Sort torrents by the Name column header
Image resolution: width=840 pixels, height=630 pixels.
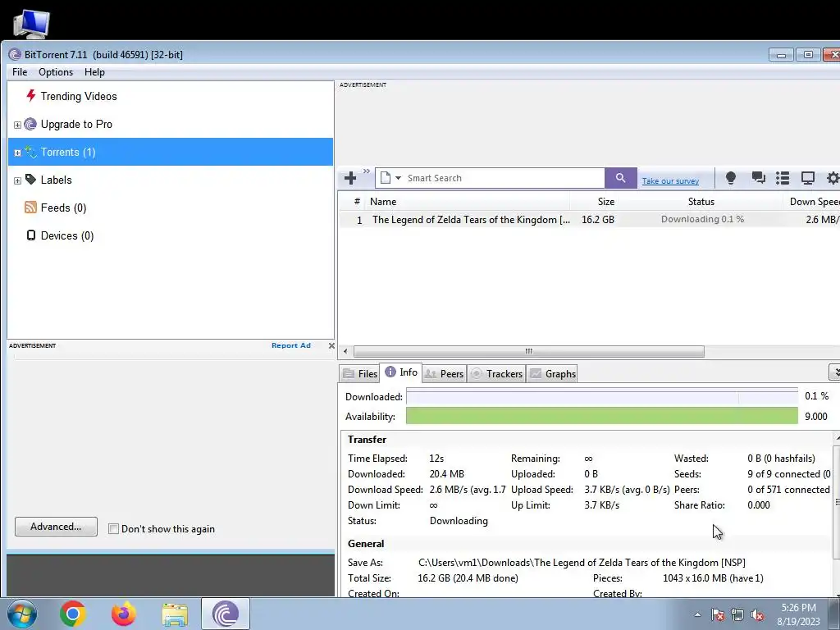click(467, 202)
